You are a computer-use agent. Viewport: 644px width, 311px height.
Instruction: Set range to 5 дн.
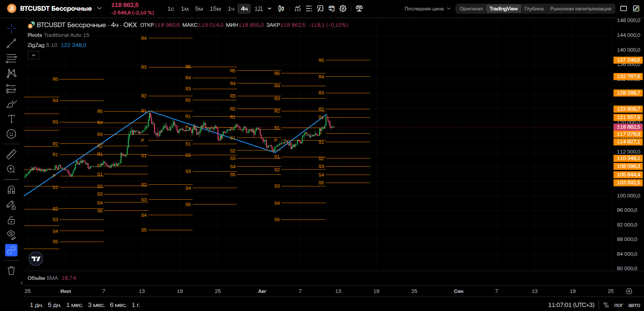54,305
